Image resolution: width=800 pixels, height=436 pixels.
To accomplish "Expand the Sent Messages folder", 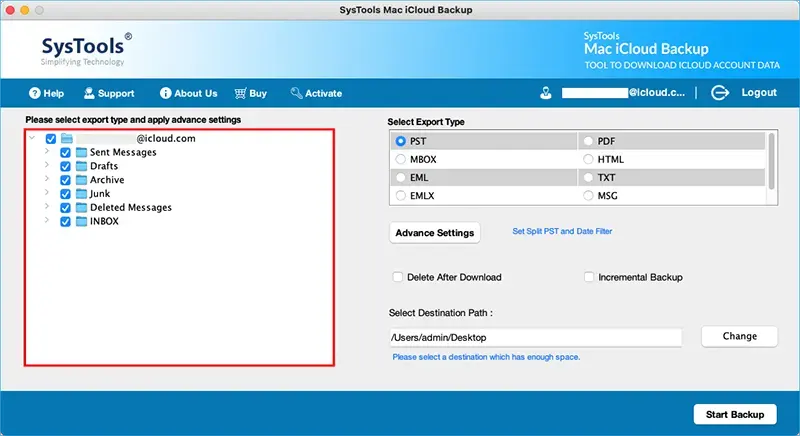I will coord(47,151).
